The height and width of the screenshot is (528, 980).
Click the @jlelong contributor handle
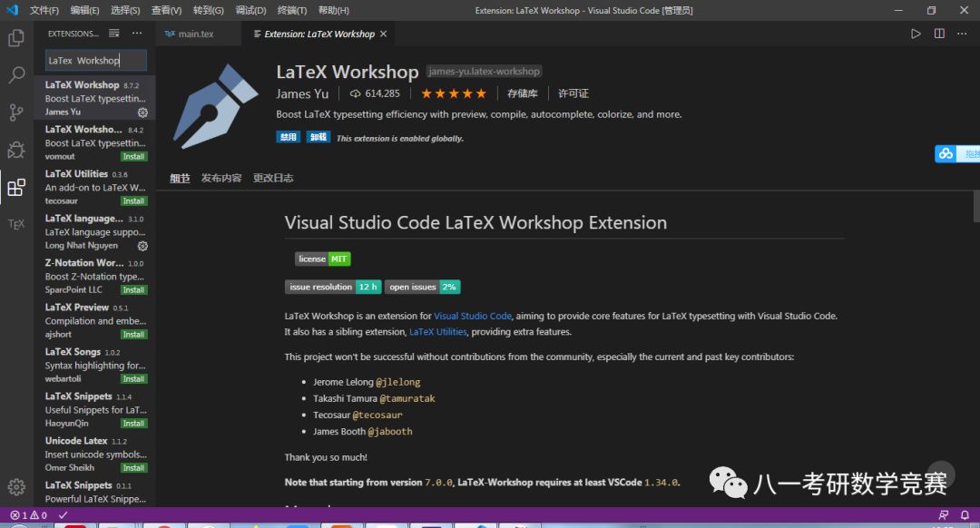398,383
